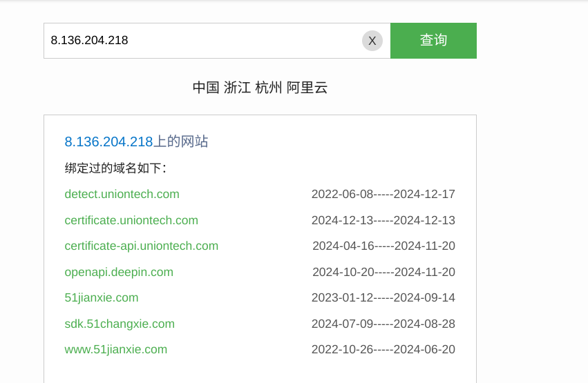Image resolution: width=588 pixels, height=383 pixels.
Task: Select date range 2024-12-13-----2024-12-13
Action: 383,220
